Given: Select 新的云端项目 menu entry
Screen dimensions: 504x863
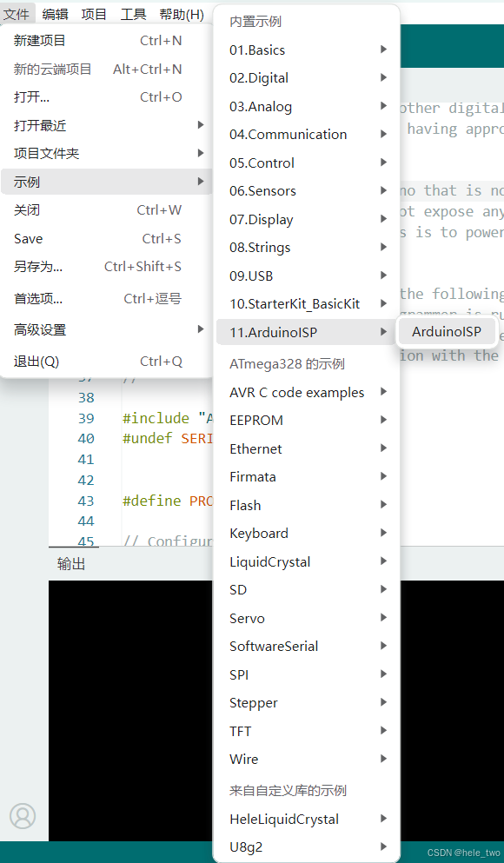Looking at the screenshot, I should 106,70.
